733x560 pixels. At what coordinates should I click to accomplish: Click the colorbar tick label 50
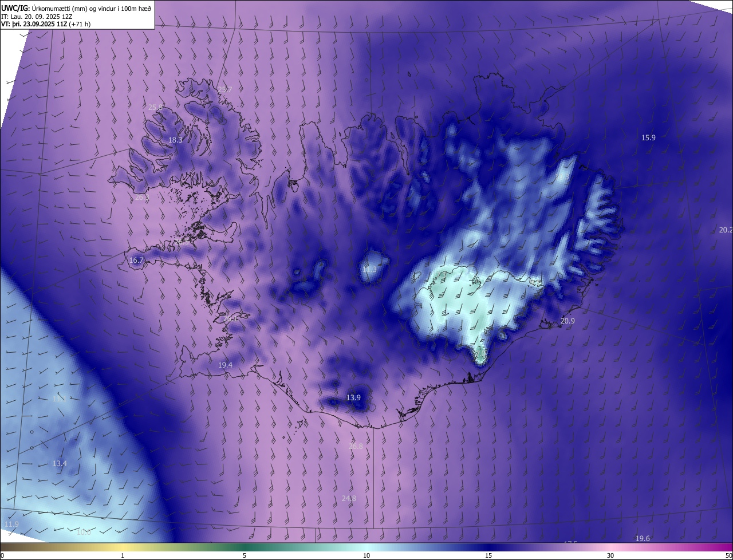tap(728, 555)
